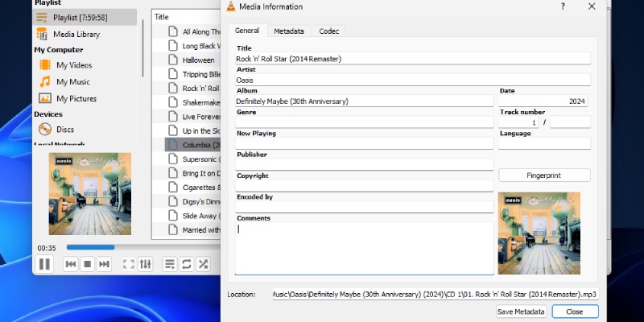Click album art thumbnail in Media Information
Viewport: 644px width, 322px height.
coord(539,233)
